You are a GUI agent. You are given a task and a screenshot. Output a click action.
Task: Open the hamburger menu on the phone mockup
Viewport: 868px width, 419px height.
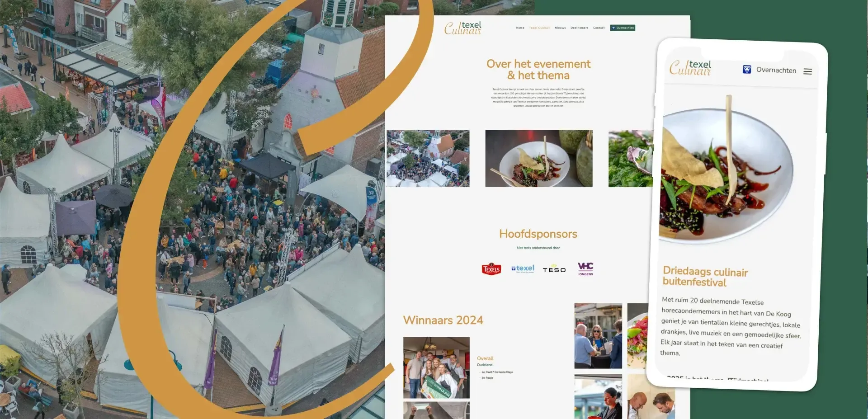807,71
